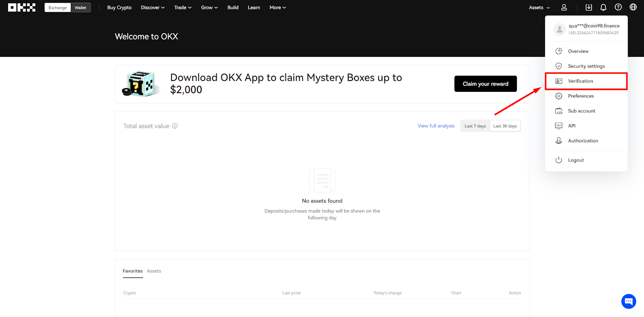Click the download app icon
Image resolution: width=644 pixels, height=317 pixels.
589,7
